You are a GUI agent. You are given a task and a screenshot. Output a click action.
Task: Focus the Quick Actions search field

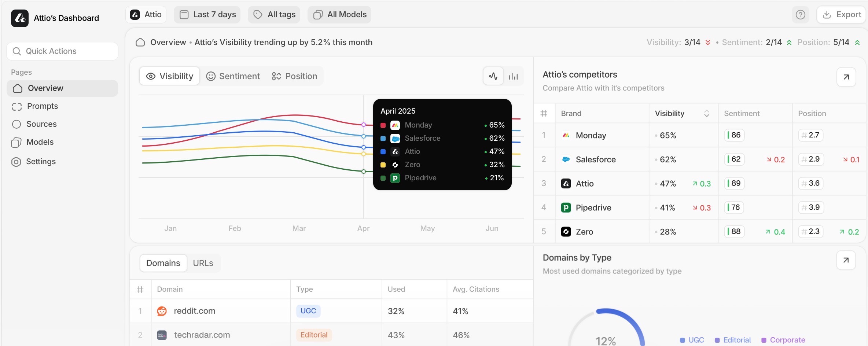click(x=62, y=51)
